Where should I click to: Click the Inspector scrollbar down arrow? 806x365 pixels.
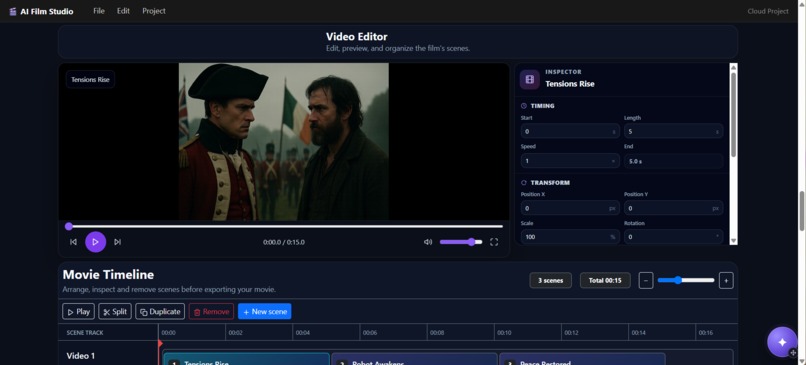pos(734,241)
